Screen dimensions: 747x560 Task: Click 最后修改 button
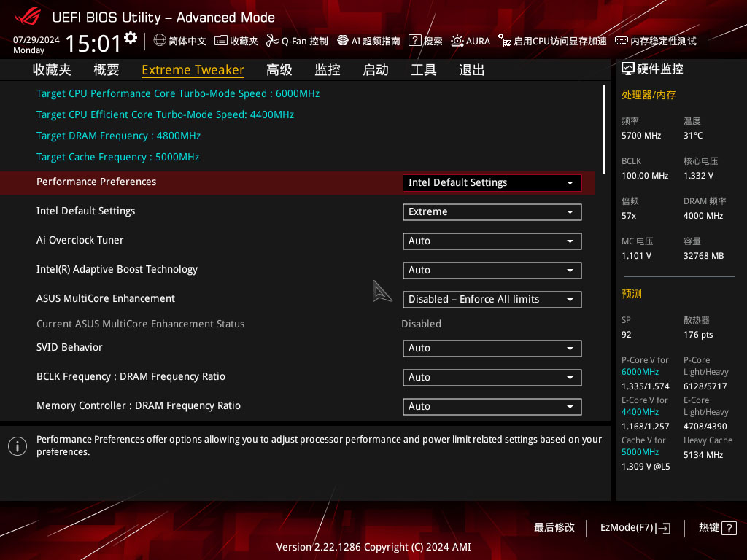point(554,528)
